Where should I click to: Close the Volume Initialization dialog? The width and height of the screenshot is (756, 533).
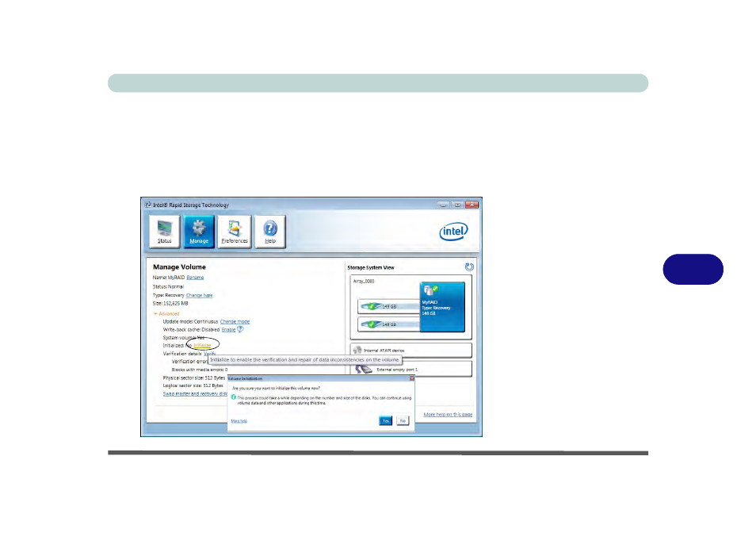[412, 378]
